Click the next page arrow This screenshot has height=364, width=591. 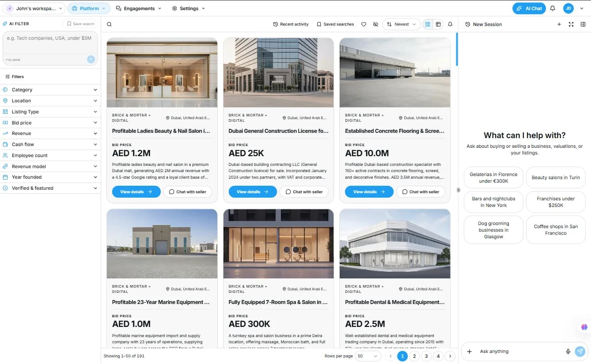[450, 356]
